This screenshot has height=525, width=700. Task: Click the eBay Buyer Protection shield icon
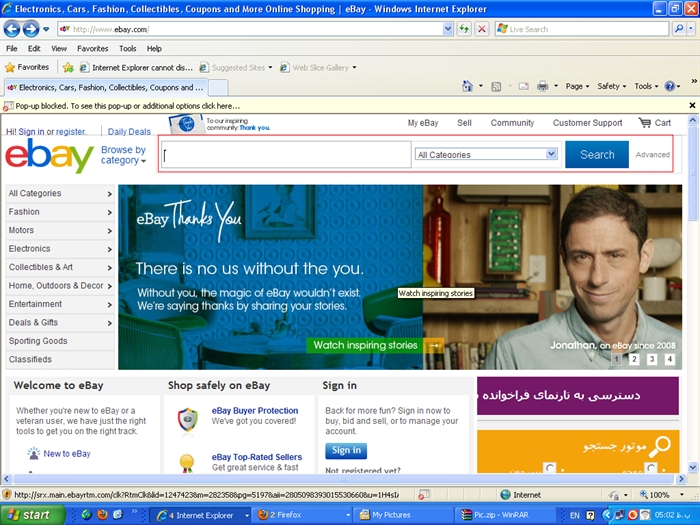point(188,419)
